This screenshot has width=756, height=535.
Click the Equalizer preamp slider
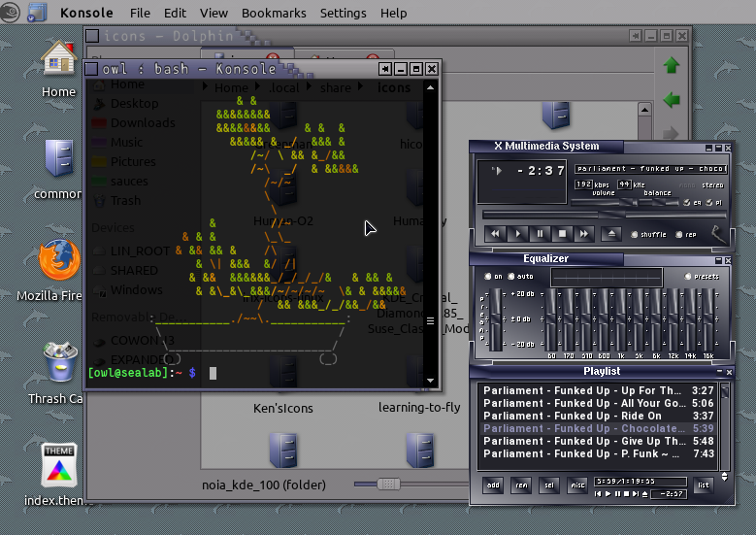coord(495,319)
